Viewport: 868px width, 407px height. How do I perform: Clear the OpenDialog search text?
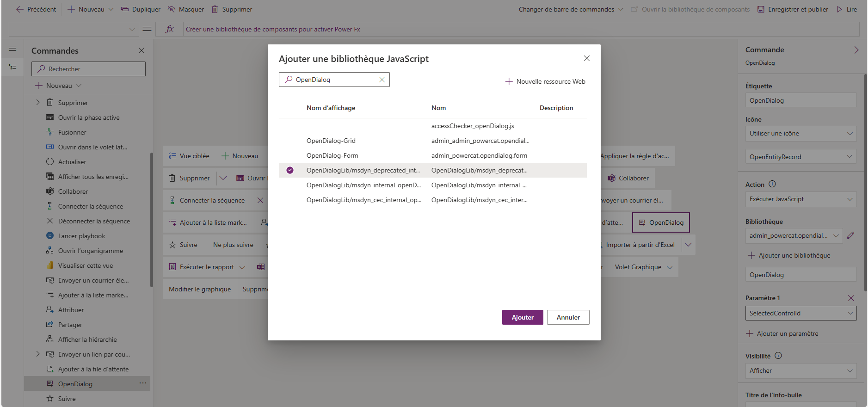tap(382, 80)
